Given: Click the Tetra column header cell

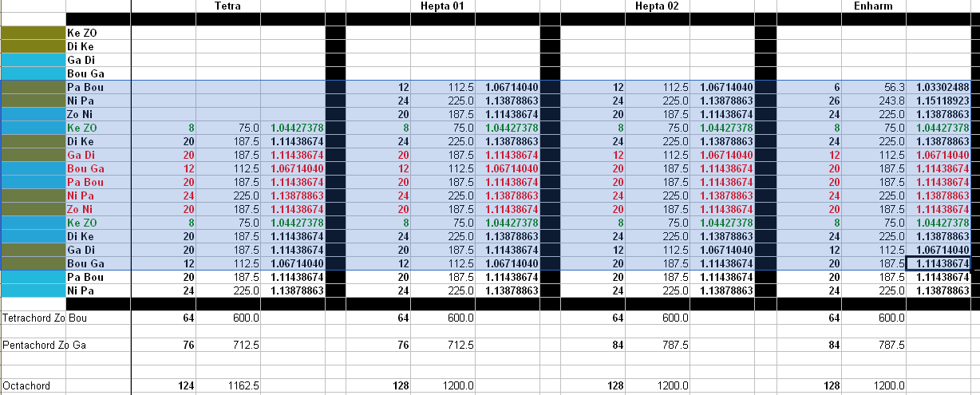Looking at the screenshot, I should pyautogui.click(x=227, y=6).
